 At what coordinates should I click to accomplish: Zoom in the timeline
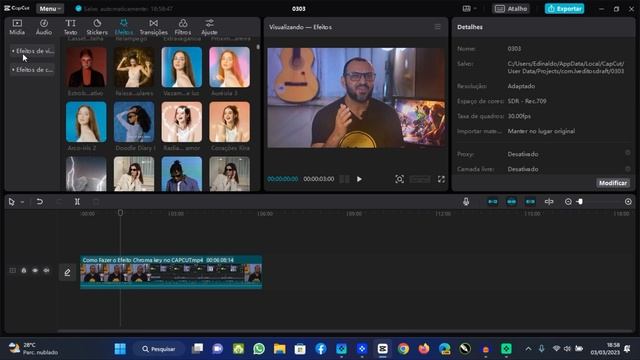pyautogui.click(x=628, y=202)
